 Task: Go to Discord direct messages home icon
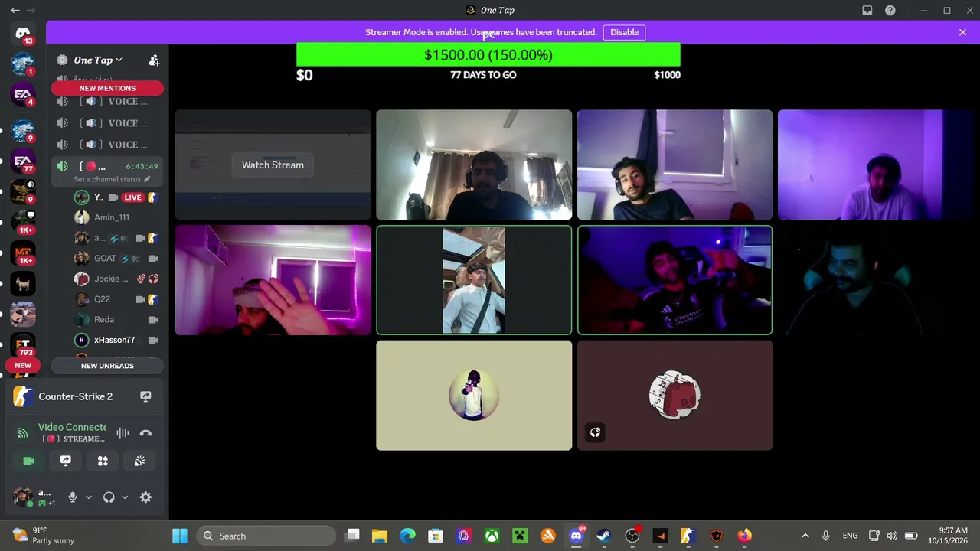tap(23, 34)
